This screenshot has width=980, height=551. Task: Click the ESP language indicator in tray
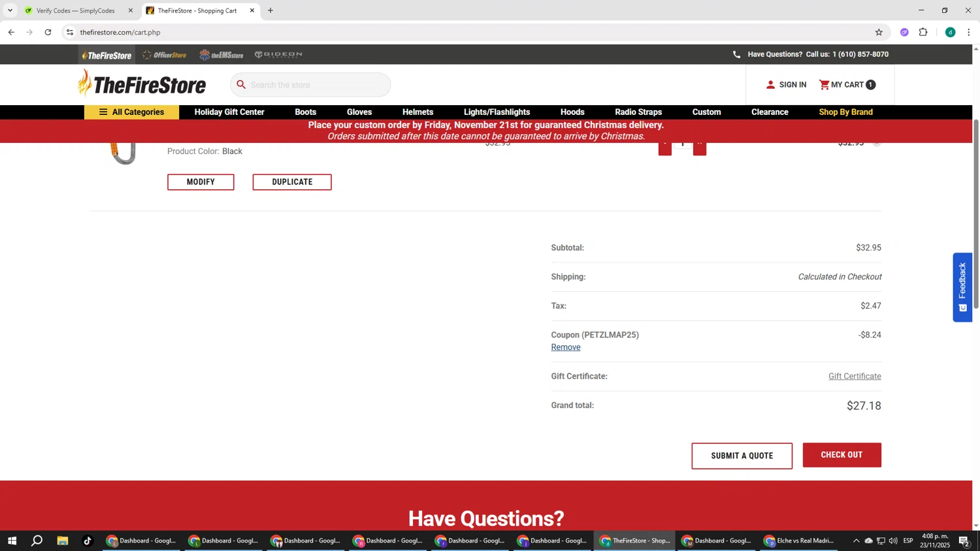(x=908, y=541)
